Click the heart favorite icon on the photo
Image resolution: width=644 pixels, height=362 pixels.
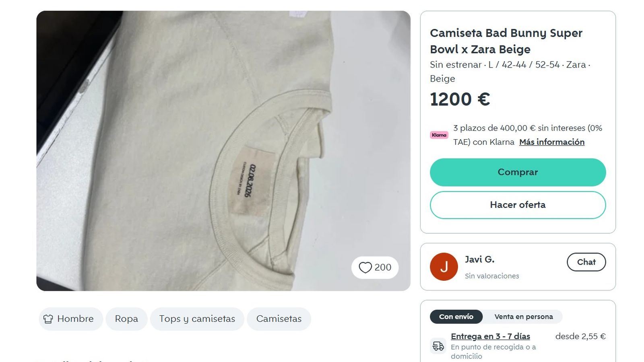coord(365,267)
